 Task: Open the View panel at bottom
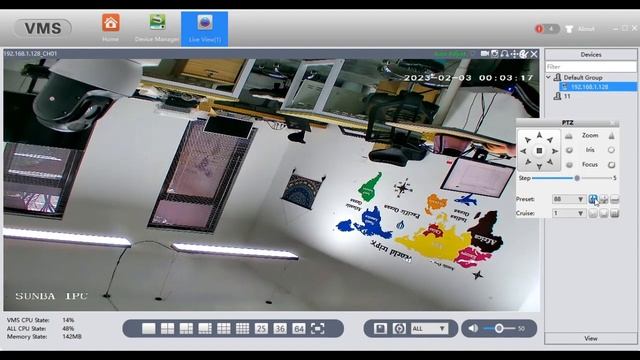pyautogui.click(x=591, y=338)
